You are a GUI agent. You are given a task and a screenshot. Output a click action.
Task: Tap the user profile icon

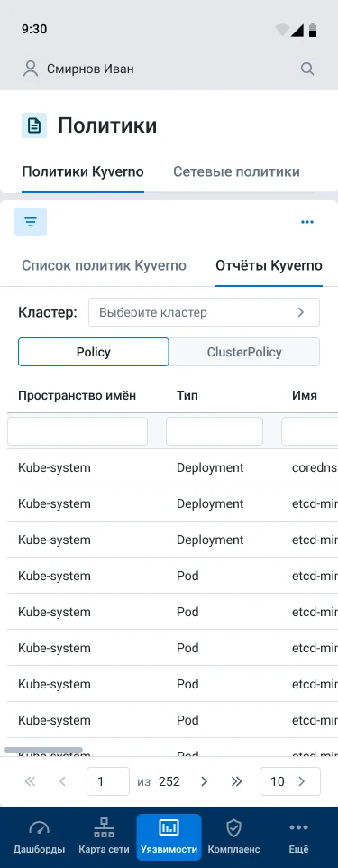31,69
